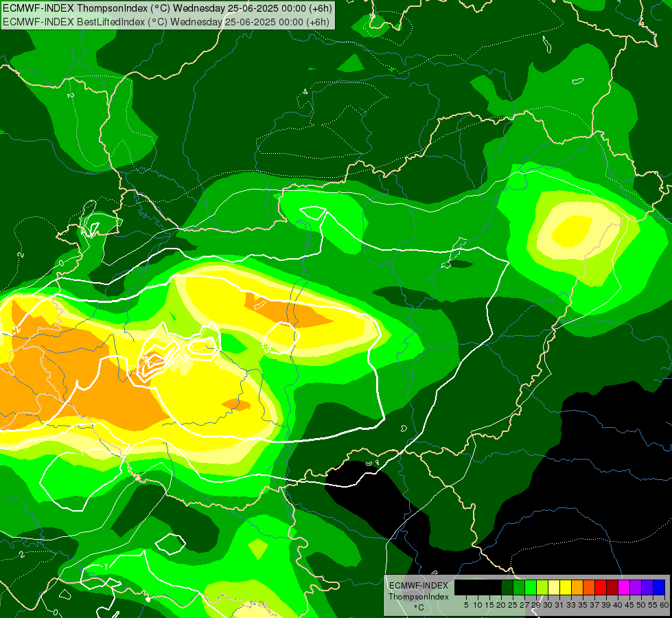Pick the dark red 39–40 legend swatch
Viewport: 672px width, 618px height.
click(x=612, y=587)
